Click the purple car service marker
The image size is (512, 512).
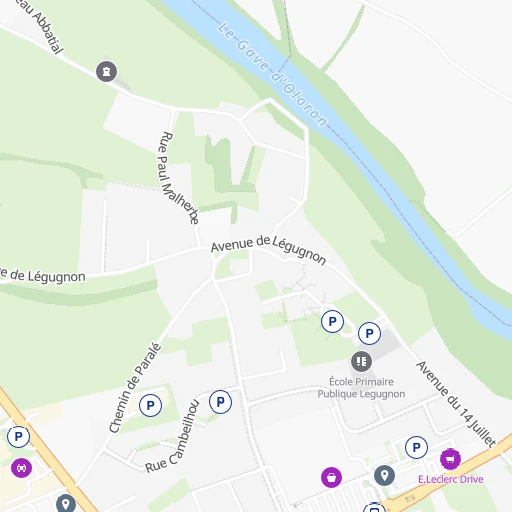point(22,468)
